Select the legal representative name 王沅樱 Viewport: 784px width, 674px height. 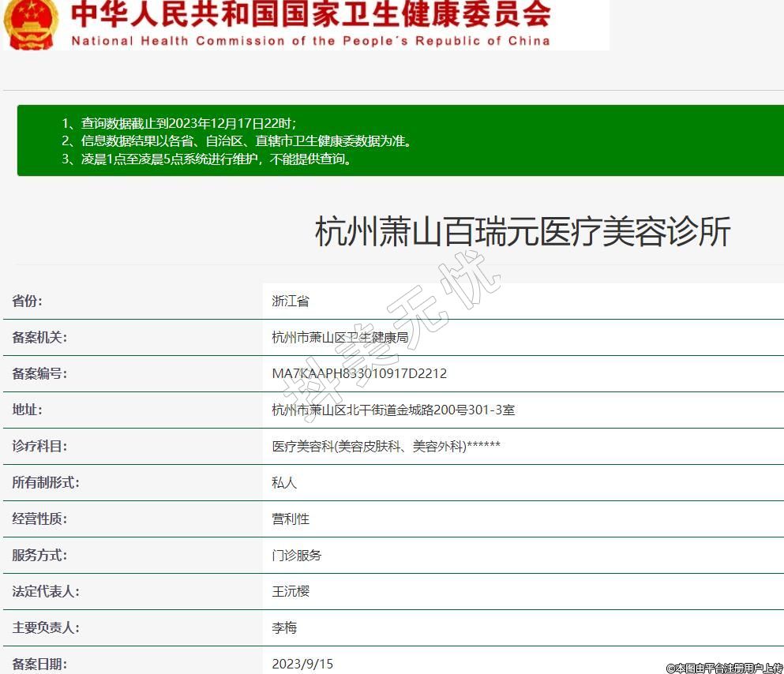point(291,591)
